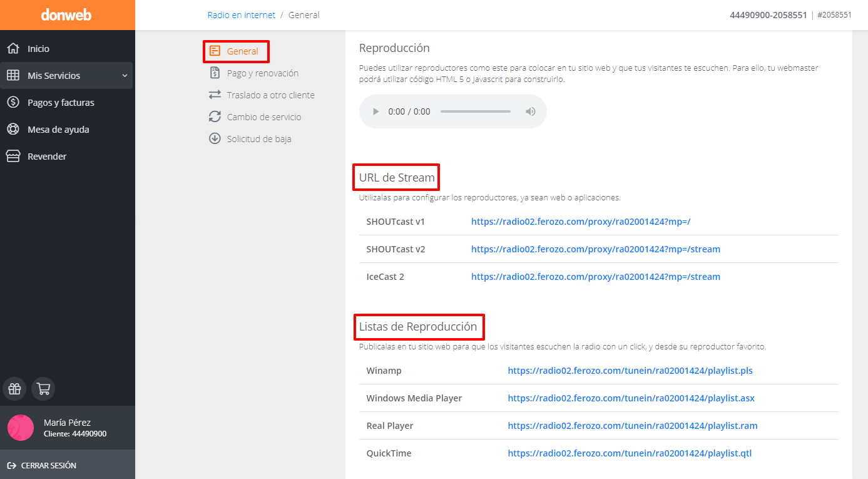The height and width of the screenshot is (479, 868).
Task: Click the Reproducción heading
Action: point(394,48)
